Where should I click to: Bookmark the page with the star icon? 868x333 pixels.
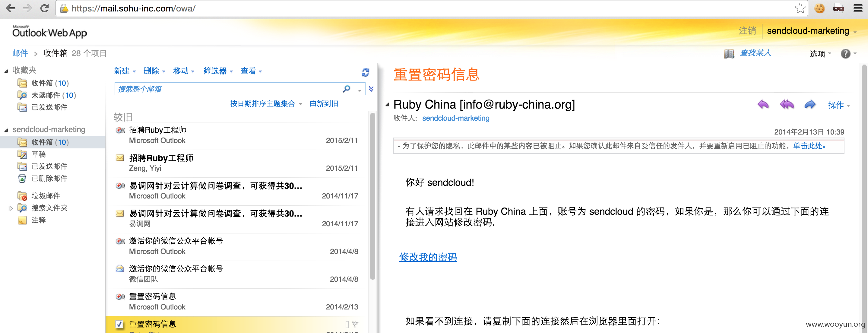coord(800,8)
